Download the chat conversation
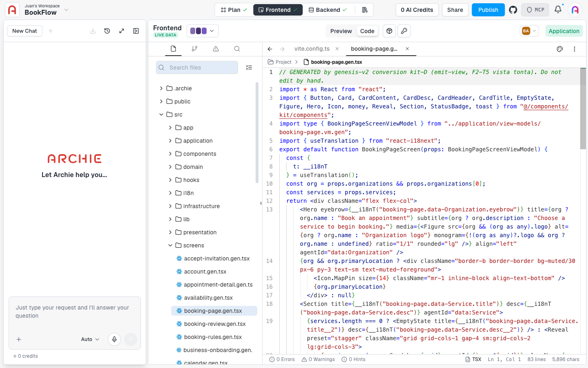 93,31
